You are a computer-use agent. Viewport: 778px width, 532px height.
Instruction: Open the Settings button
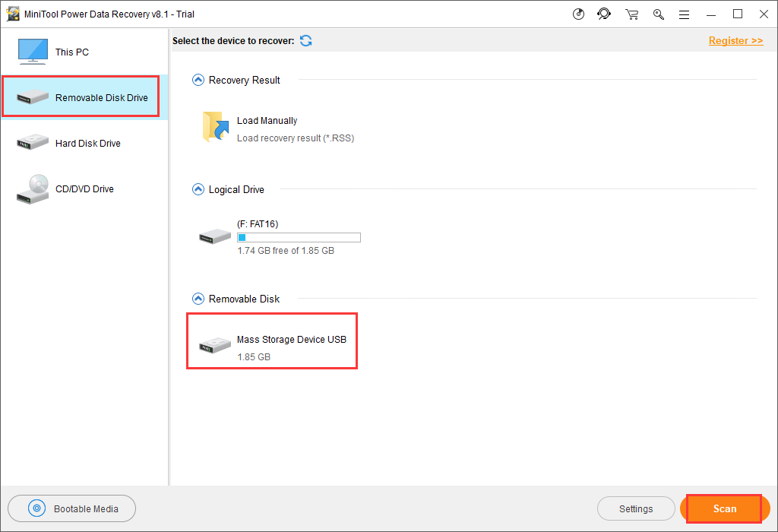pos(636,508)
